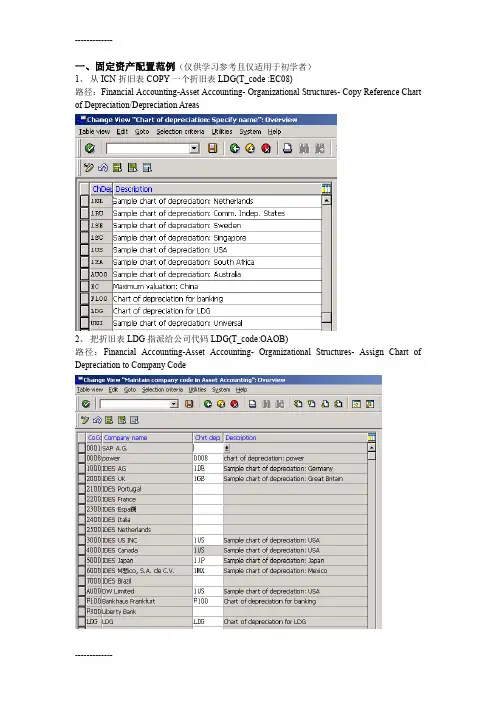Click the pencil Change/Display icon in first window
This screenshot has width=496, height=702.
point(89,167)
